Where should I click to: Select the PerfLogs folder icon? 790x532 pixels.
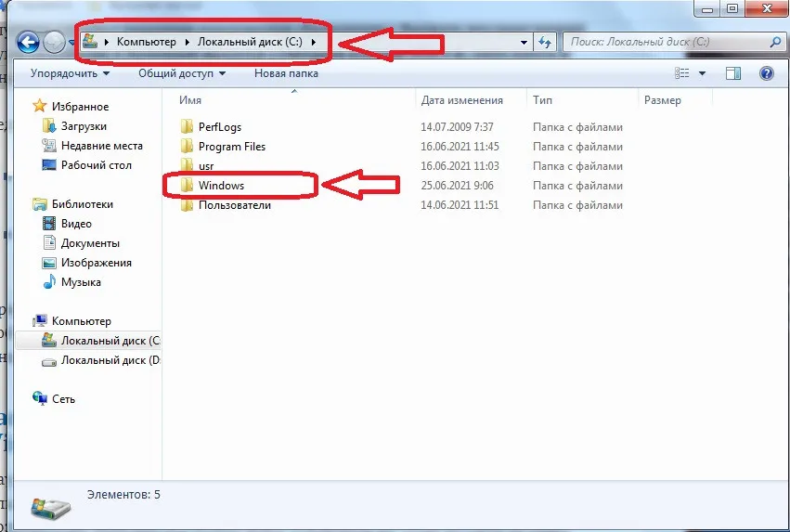187,126
